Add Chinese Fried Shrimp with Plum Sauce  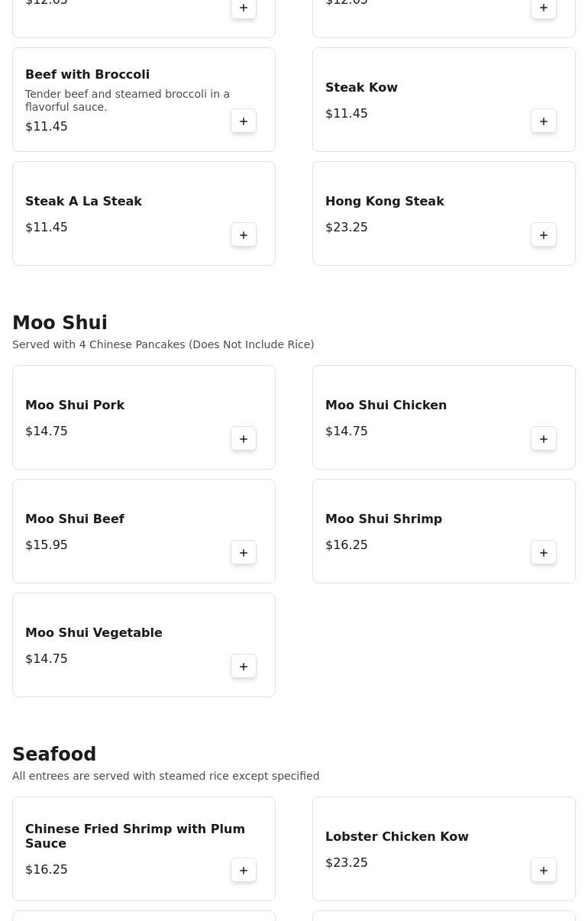pyautogui.click(x=244, y=871)
